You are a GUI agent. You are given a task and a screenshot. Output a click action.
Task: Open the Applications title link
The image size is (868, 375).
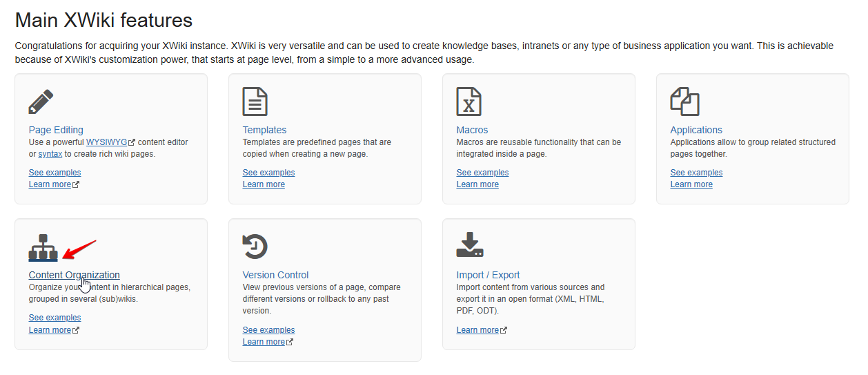click(x=696, y=130)
